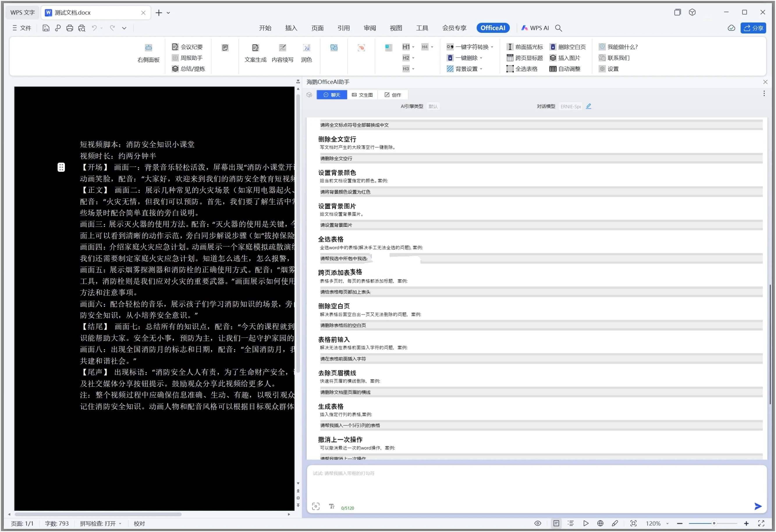Viewport: 776px width, 532px height.
Task: Expand the H4 heading dropdown
Action: coord(432,47)
